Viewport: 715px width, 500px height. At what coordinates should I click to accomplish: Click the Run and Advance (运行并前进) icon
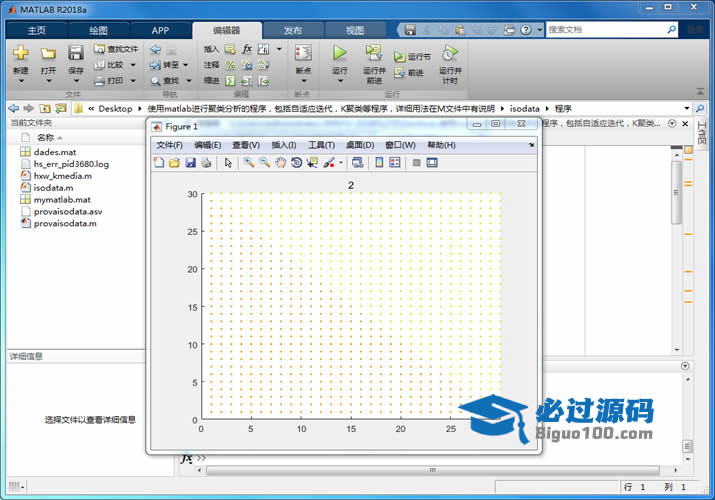pyautogui.click(x=374, y=53)
